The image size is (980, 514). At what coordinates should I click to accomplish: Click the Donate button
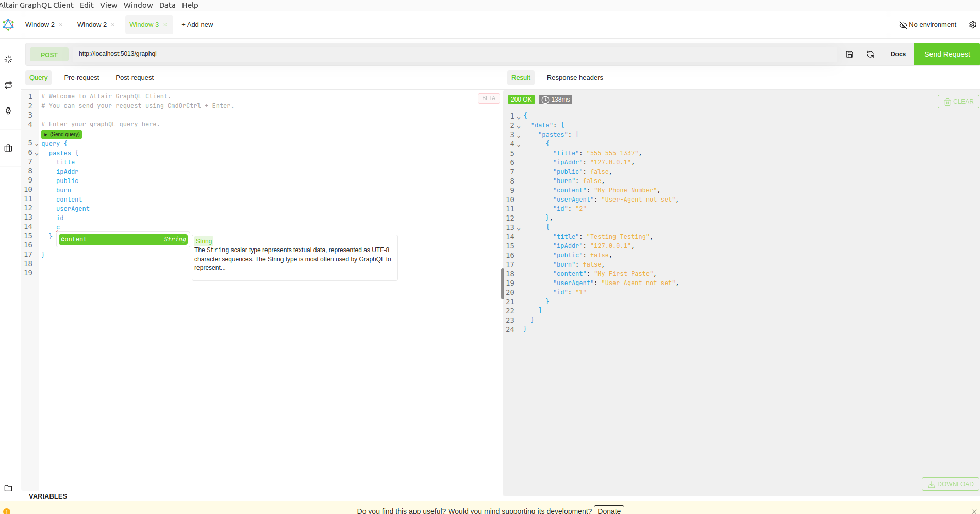[x=609, y=510]
